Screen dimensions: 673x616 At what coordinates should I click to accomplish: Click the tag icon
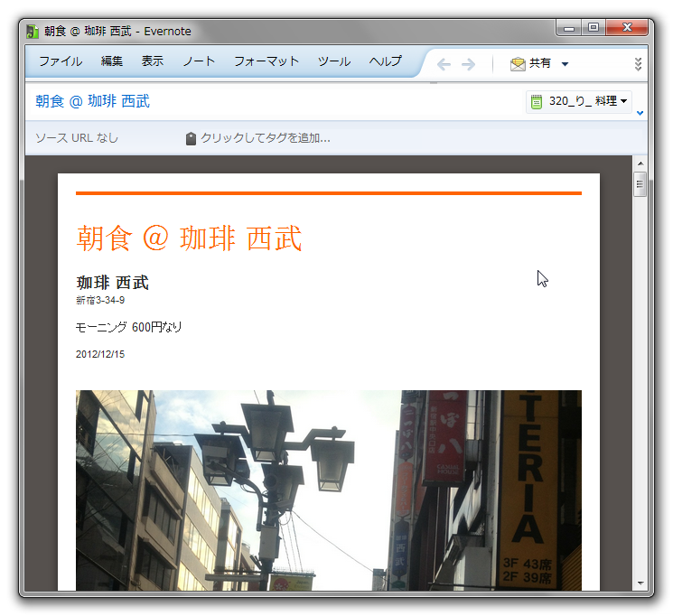(x=191, y=139)
